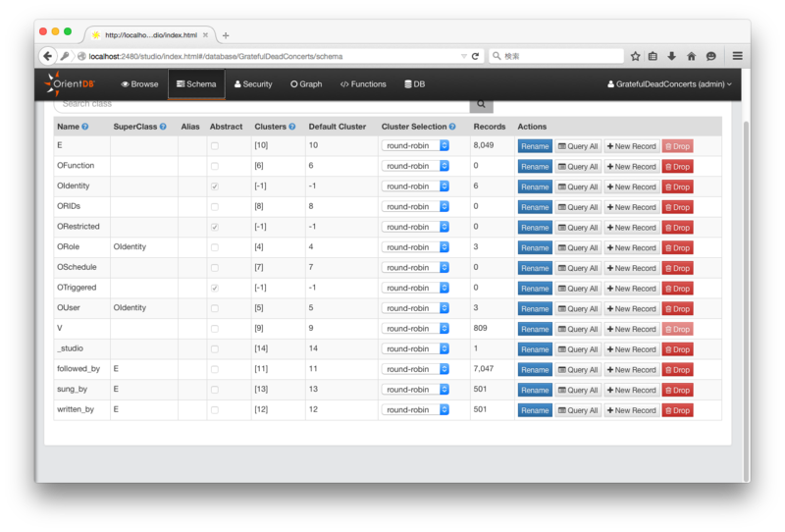Reload the page with refresh icon

[475, 56]
